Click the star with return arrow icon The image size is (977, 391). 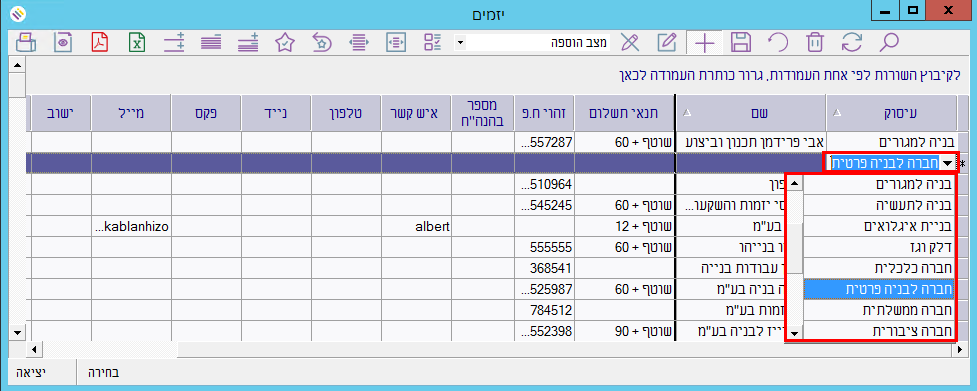(x=322, y=42)
